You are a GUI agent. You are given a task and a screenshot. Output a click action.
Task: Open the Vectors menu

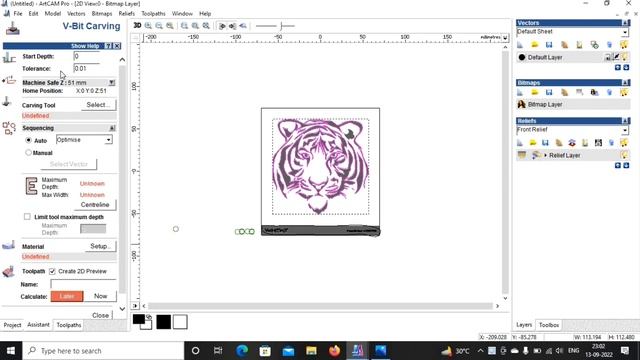[x=76, y=13]
